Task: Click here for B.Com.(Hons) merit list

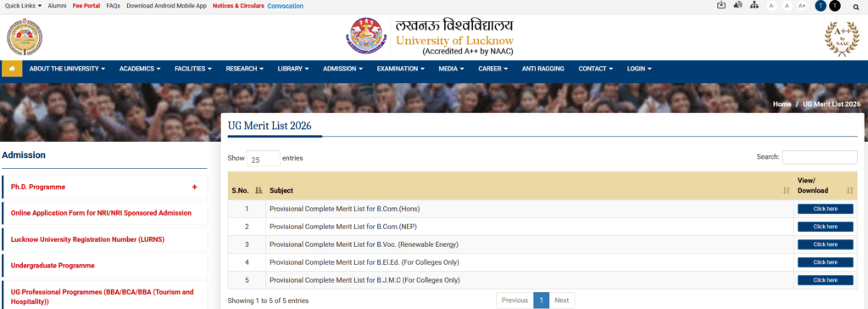Action: 825,209
